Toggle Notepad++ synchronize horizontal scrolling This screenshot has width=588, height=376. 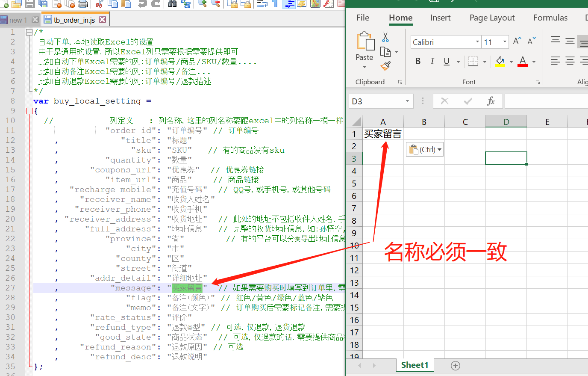(246, 4)
